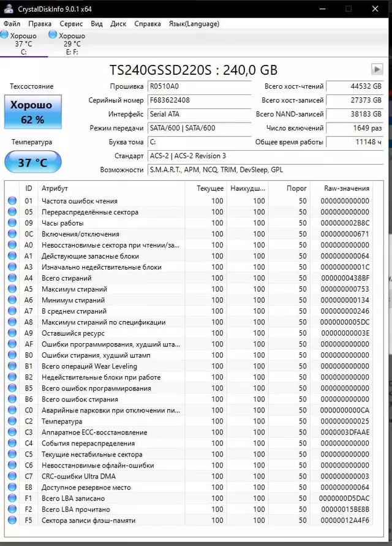Click status icon for A4 Всего стираний
The image size is (392, 546).
(12, 278)
